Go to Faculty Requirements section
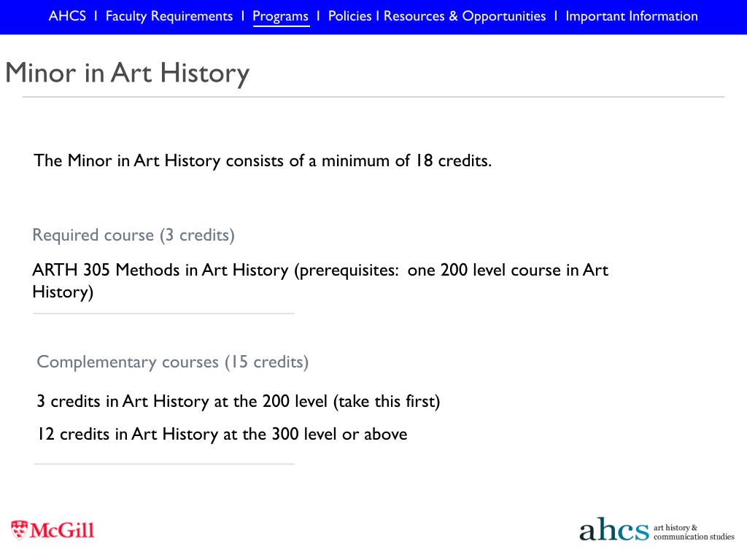 pyautogui.click(x=169, y=16)
